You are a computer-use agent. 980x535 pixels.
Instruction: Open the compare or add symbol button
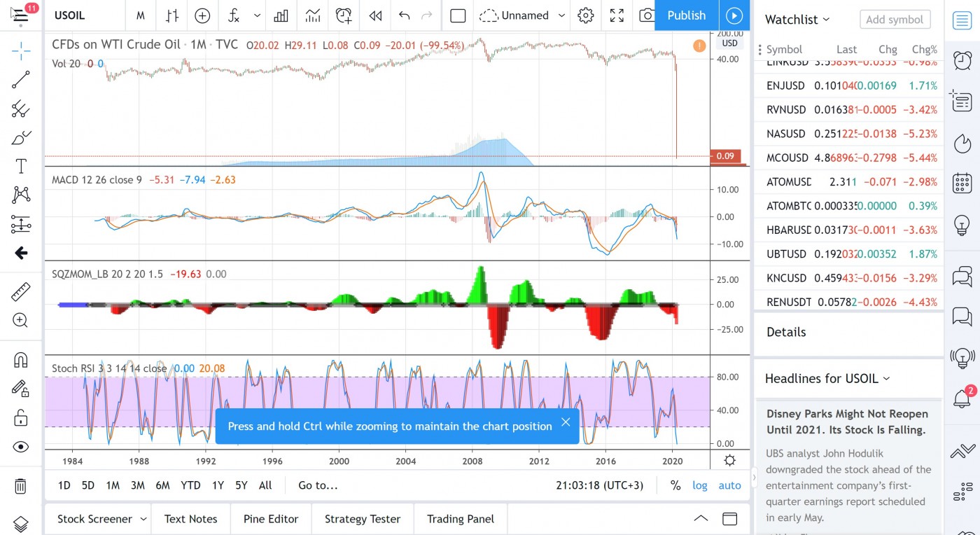[202, 15]
